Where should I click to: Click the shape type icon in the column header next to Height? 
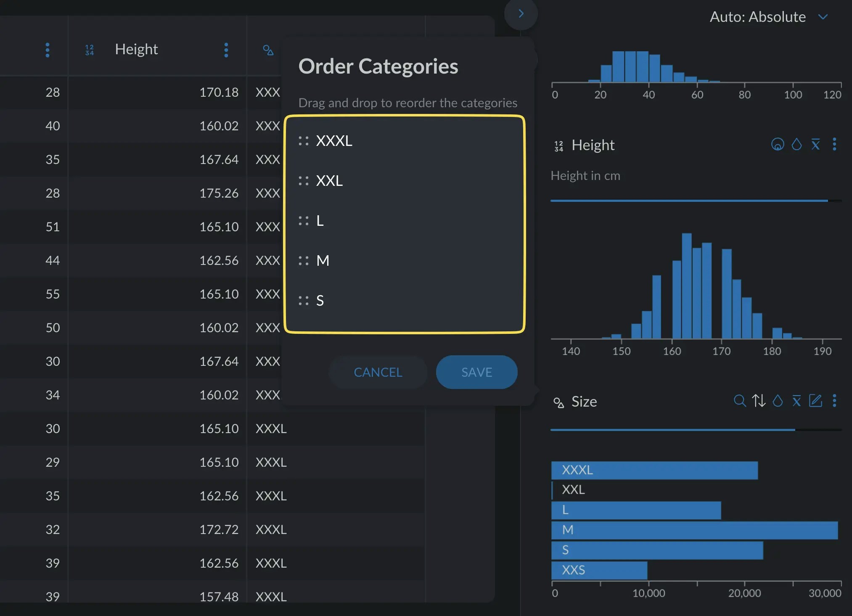click(268, 50)
